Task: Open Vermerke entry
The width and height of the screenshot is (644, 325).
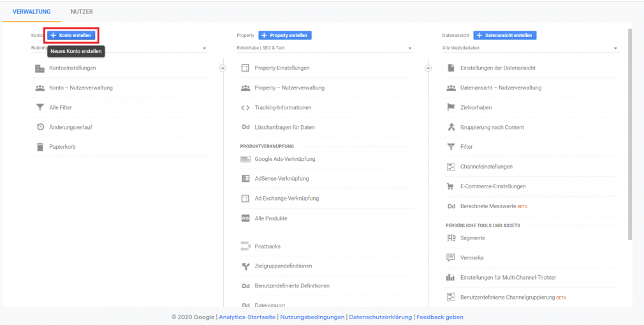Action: point(472,257)
